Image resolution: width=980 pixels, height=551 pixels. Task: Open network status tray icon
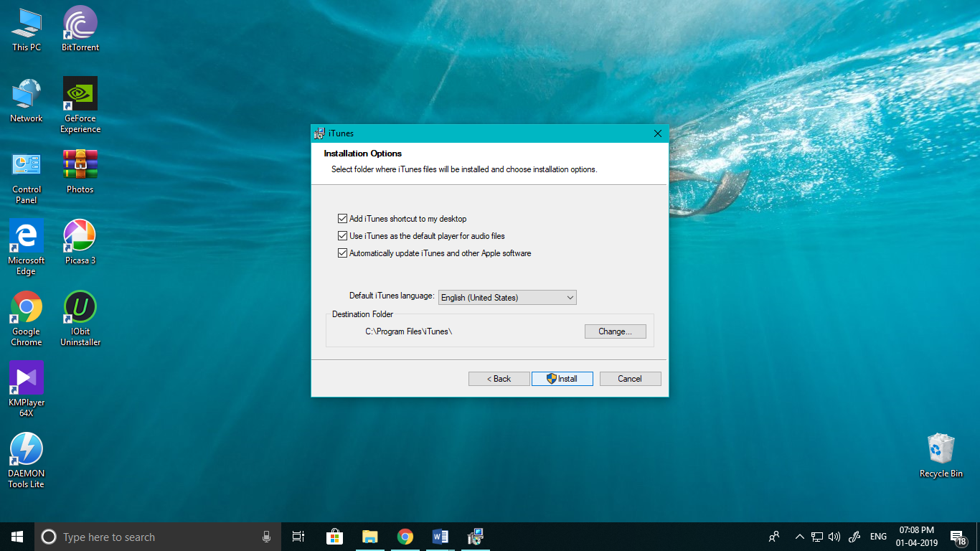(816, 537)
